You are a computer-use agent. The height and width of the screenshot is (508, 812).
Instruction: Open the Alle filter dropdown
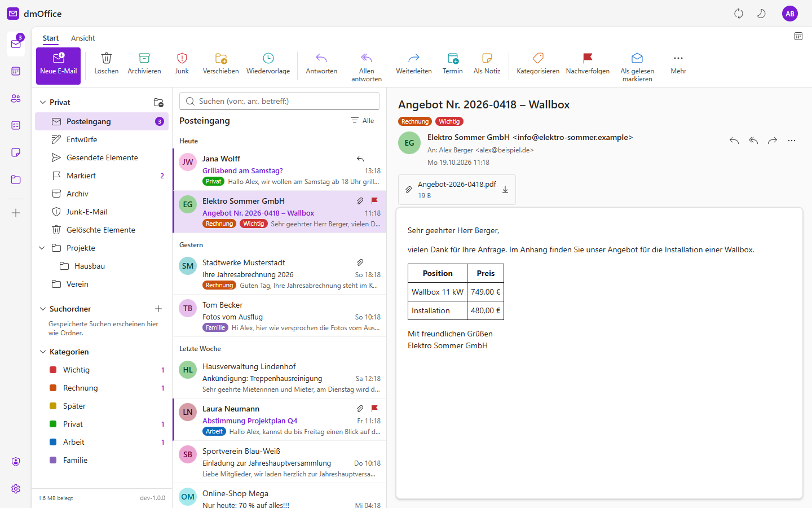(x=362, y=121)
